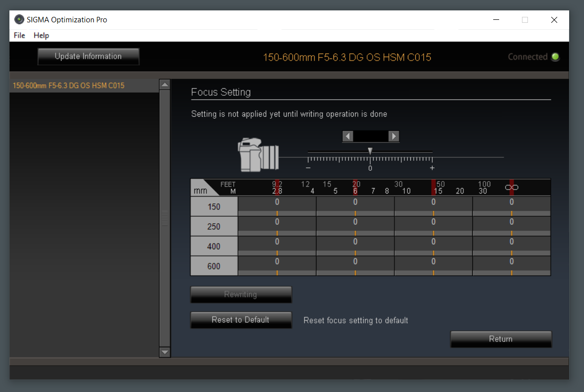Minimize the SIGMA Optimization Pro window
Viewport: 584px width, 392px height.
pos(496,20)
